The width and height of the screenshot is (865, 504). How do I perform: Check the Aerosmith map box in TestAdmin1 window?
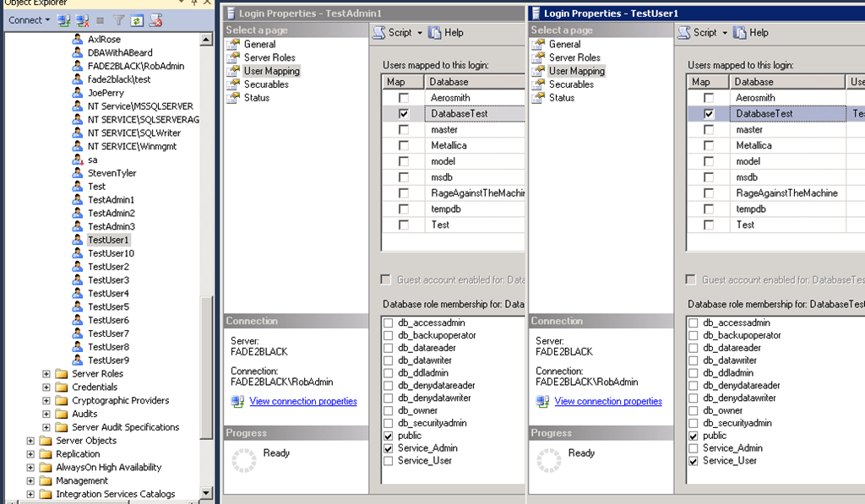(404, 98)
